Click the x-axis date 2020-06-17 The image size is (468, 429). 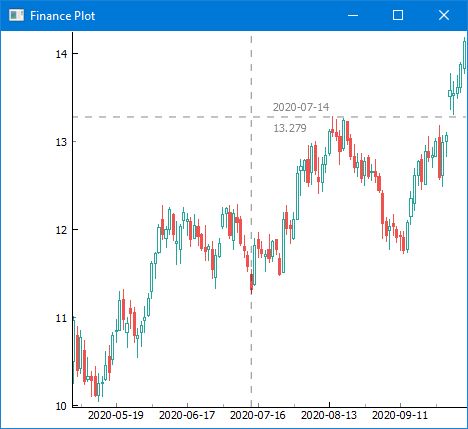(187, 415)
